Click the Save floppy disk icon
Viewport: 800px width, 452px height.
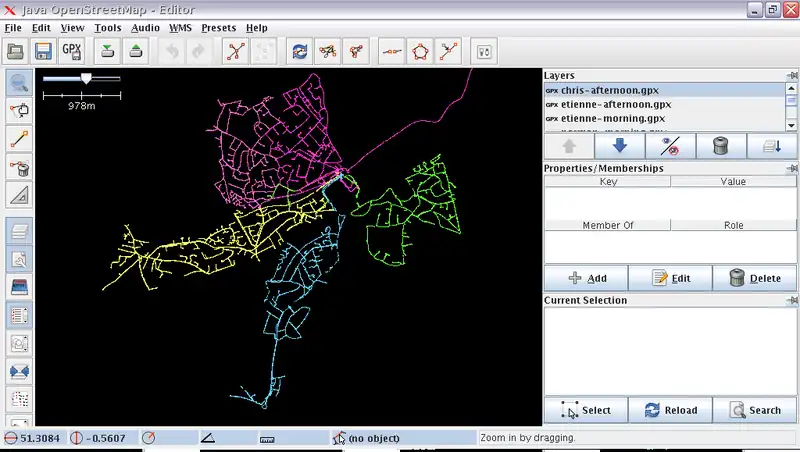click(44, 51)
